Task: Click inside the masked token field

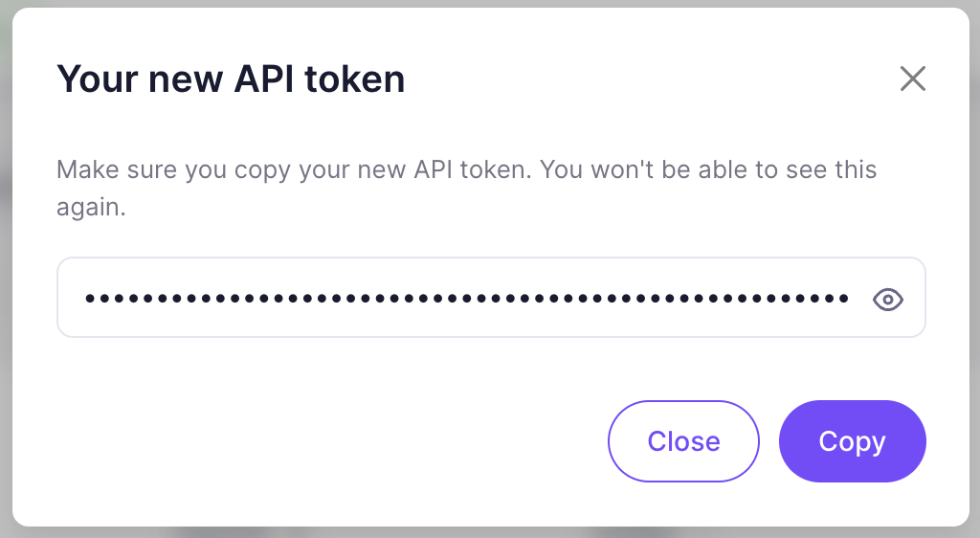Action: pos(466,299)
